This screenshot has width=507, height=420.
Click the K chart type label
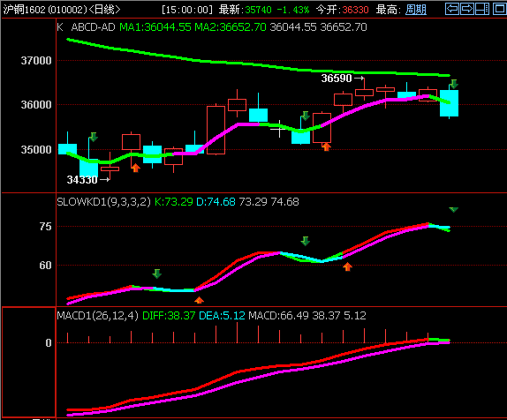[x=60, y=27]
